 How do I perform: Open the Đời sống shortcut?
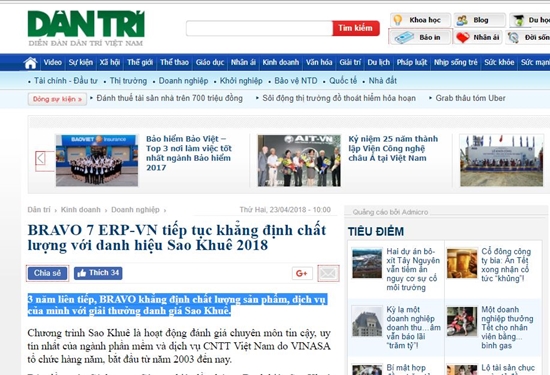(528, 37)
